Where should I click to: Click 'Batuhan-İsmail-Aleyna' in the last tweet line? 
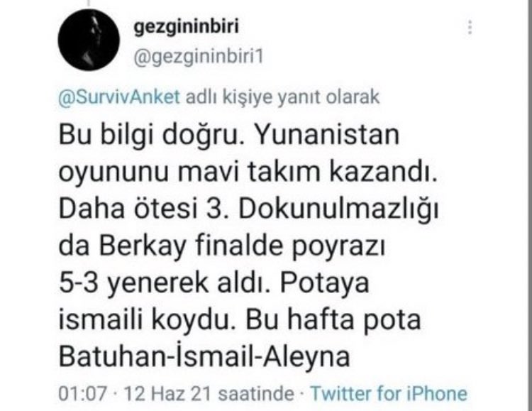click(204, 356)
